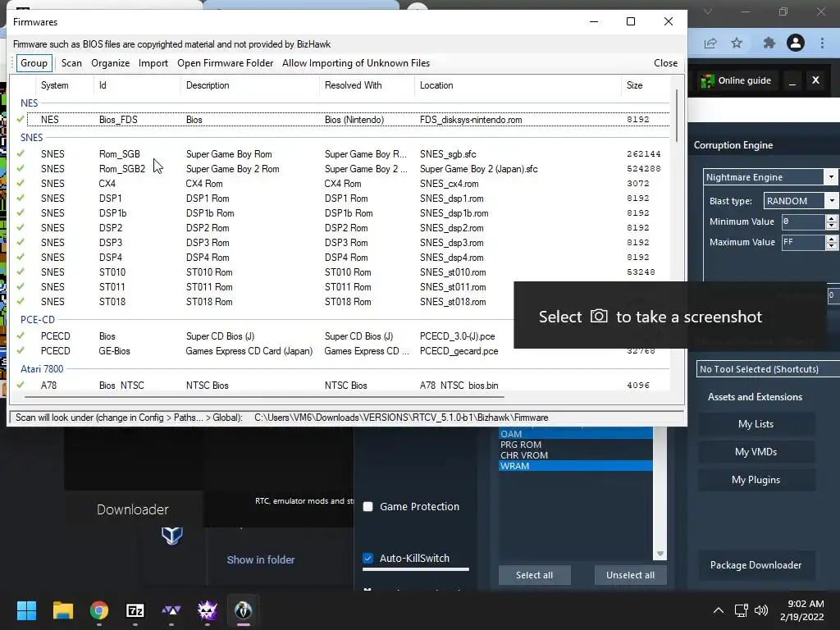Toggle Allow Importing of Unknown Files
Screen dimensions: 840x630
(x=356, y=63)
